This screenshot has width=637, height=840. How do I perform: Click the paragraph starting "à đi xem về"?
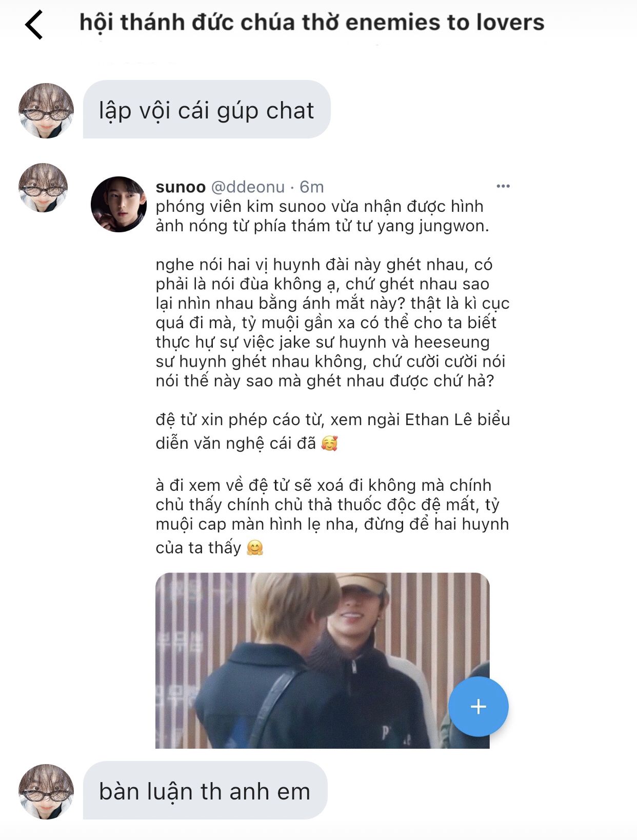[332, 516]
